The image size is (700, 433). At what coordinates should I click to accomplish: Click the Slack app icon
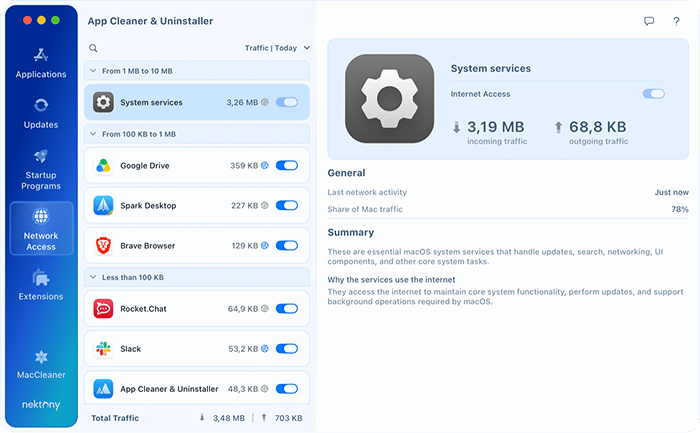click(103, 349)
